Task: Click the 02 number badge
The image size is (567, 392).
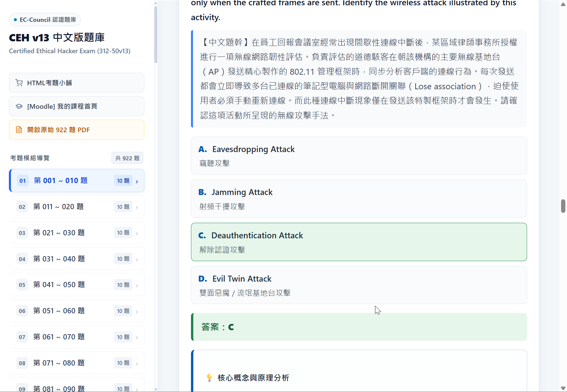Action: [x=22, y=207]
